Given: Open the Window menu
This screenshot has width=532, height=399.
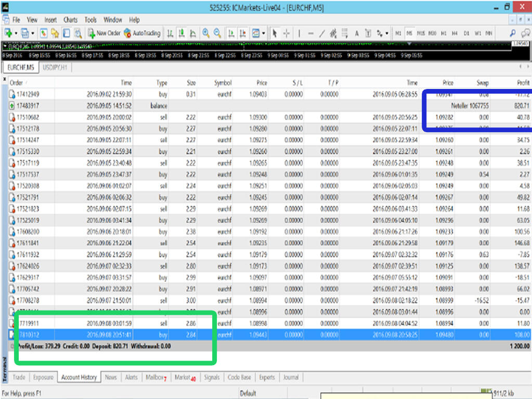Looking at the screenshot, I should [113, 20].
